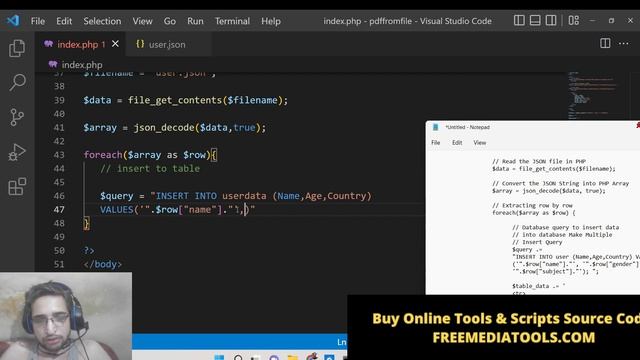
Task: Open the Source Control view
Action: 17,117
